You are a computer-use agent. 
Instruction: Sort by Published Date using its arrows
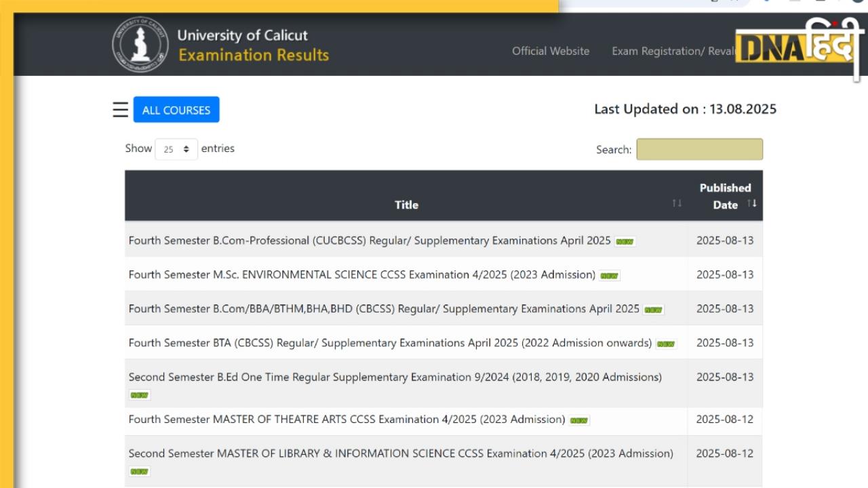pyautogui.click(x=751, y=203)
